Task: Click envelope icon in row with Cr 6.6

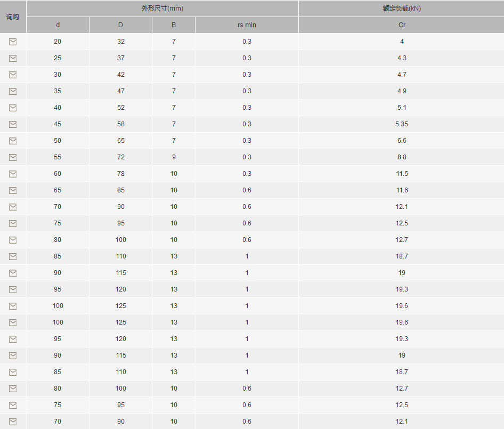Action: point(13,141)
